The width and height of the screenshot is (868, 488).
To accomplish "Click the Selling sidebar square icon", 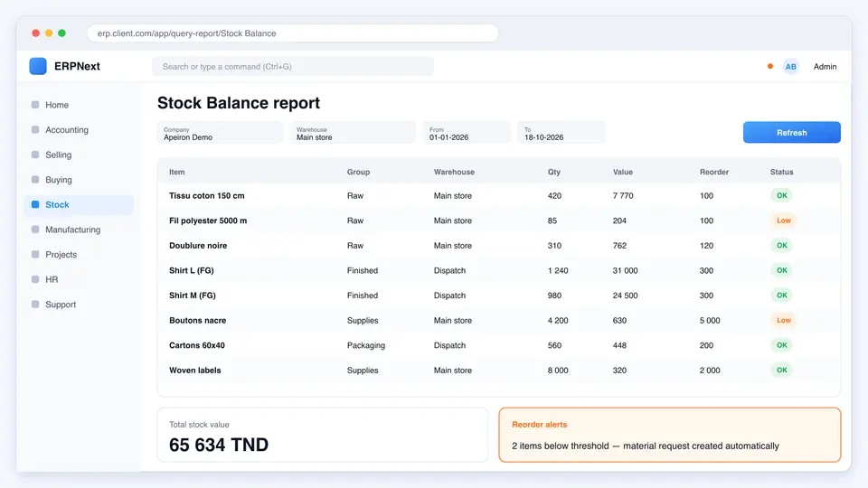I will coord(35,155).
